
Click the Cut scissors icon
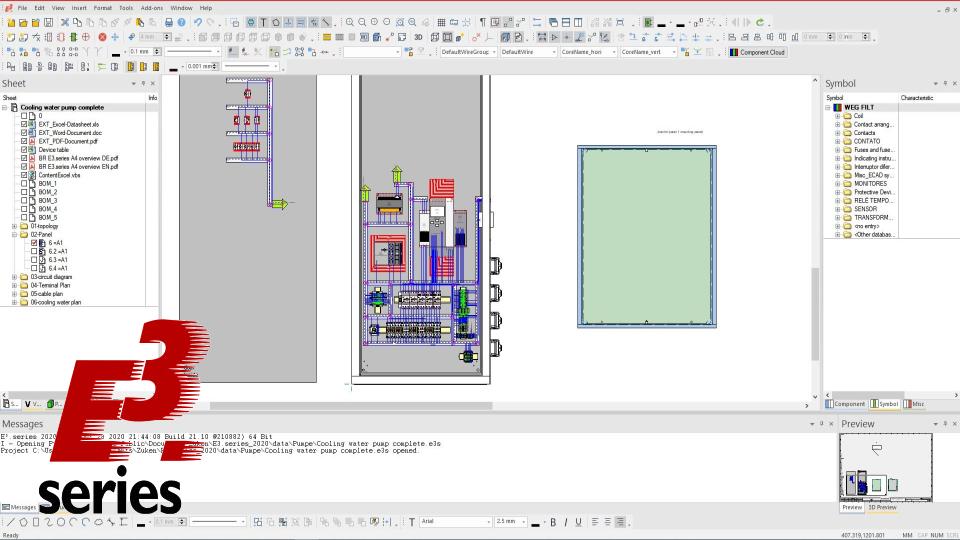point(64,23)
